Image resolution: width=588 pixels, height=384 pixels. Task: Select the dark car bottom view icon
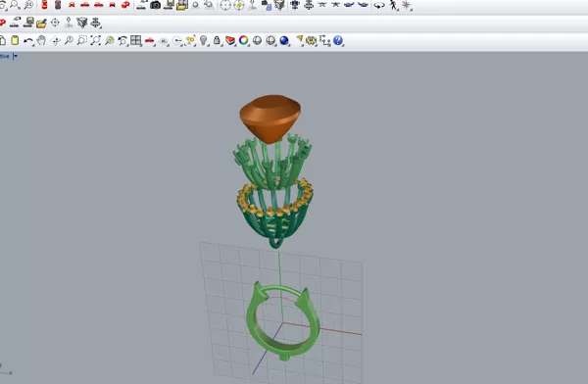(x=58, y=5)
